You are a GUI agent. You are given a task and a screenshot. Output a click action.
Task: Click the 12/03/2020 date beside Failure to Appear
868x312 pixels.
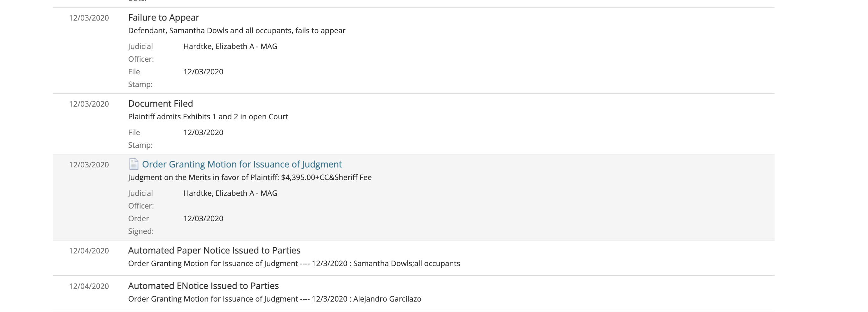coord(89,18)
